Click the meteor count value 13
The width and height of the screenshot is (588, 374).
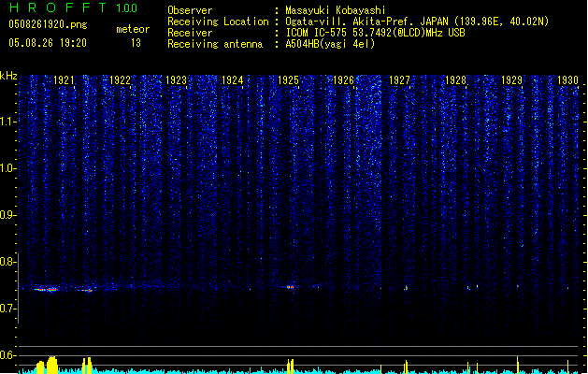click(x=136, y=43)
